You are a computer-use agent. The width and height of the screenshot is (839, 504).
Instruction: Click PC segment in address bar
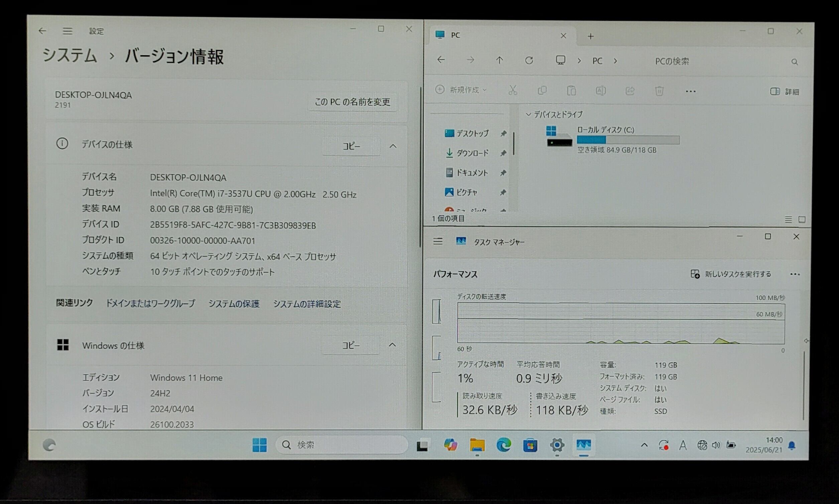pos(597,61)
